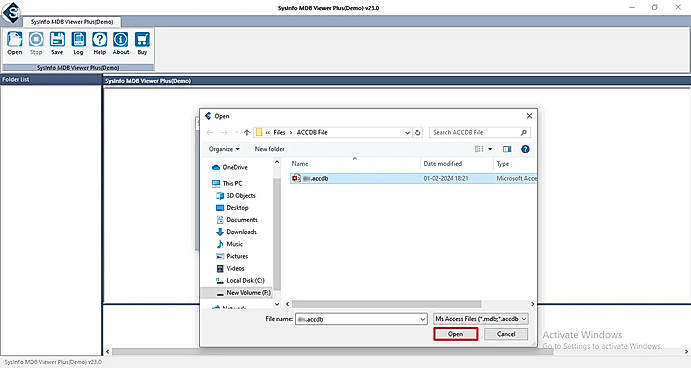Open the About info icon
Image resolution: width=691 pixels, height=368 pixels.
[121, 43]
